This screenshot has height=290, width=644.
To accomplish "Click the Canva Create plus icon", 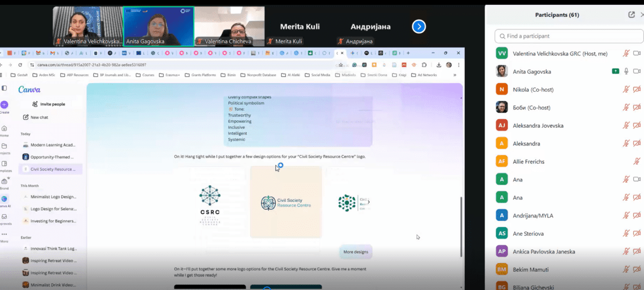I will (x=4, y=105).
